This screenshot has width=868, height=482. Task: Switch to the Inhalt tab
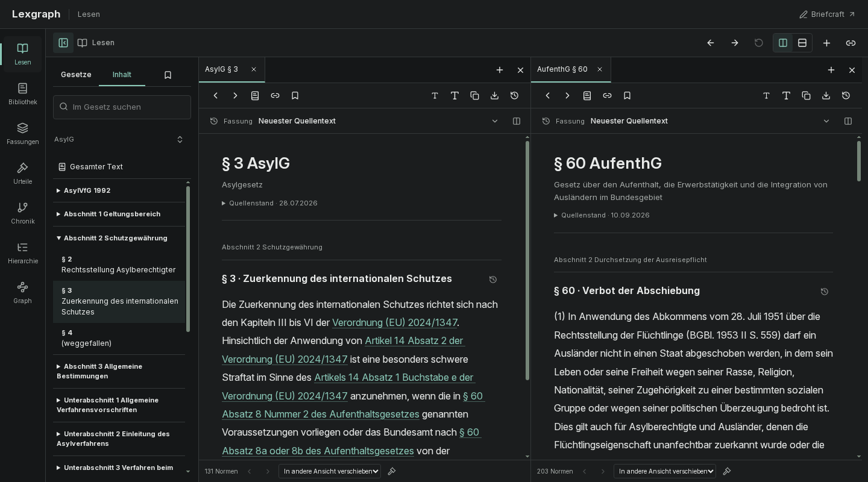pyautogui.click(x=122, y=75)
